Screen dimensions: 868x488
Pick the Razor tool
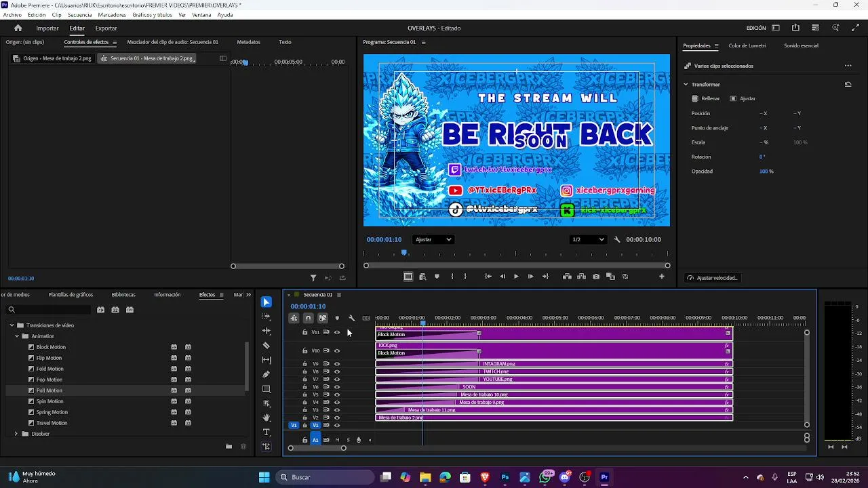coord(267,346)
